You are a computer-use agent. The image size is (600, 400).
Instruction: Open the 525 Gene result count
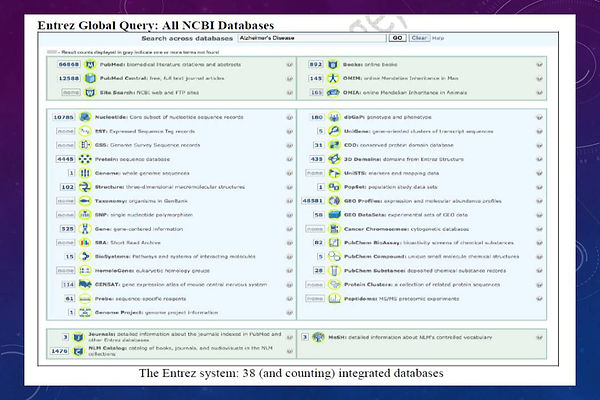tap(67, 229)
